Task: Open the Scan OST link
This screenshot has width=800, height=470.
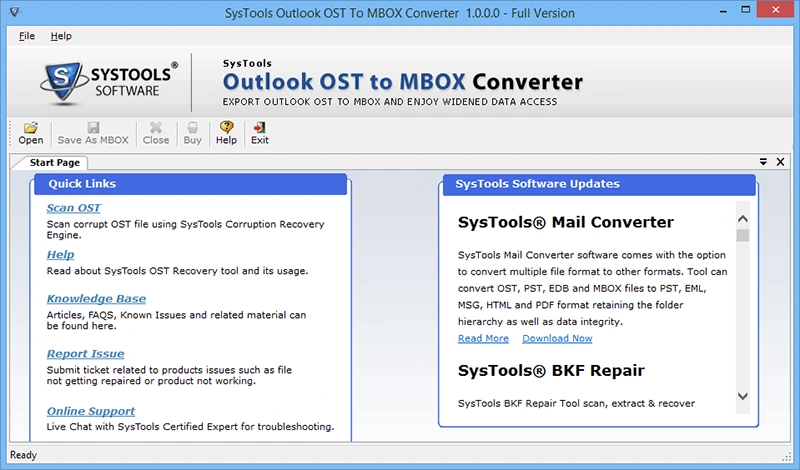Action: [x=73, y=208]
